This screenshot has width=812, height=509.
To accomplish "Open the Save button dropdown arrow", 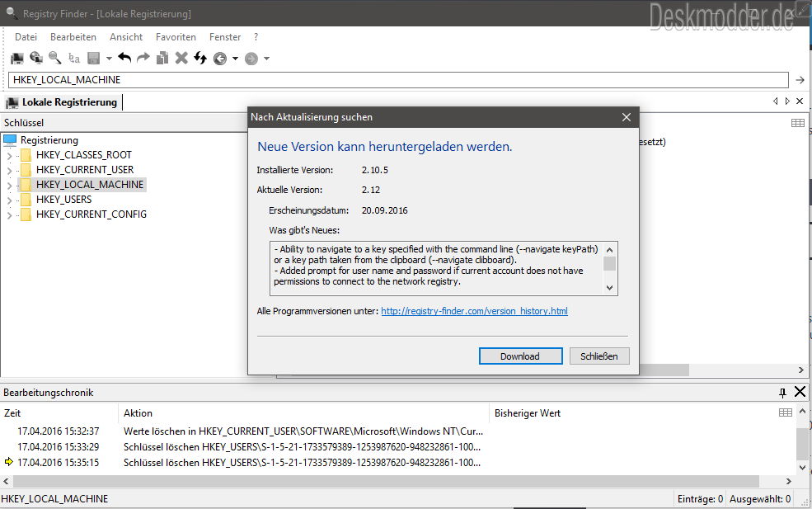I will pyautogui.click(x=109, y=59).
